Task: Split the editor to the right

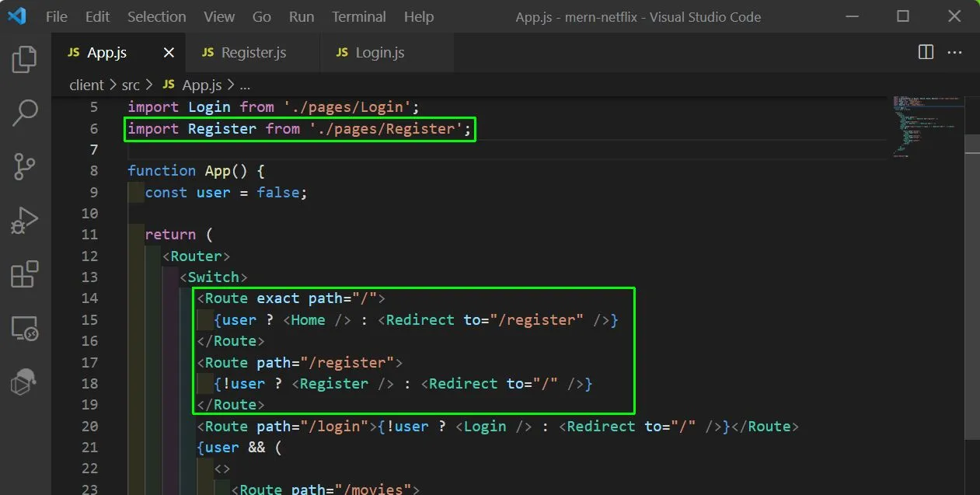Action: click(926, 52)
